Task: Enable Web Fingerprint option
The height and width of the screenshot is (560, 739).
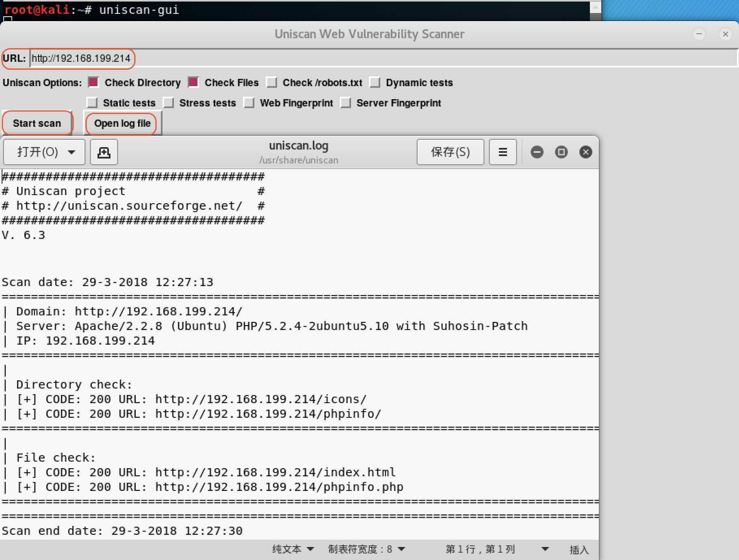Action: pos(249,103)
